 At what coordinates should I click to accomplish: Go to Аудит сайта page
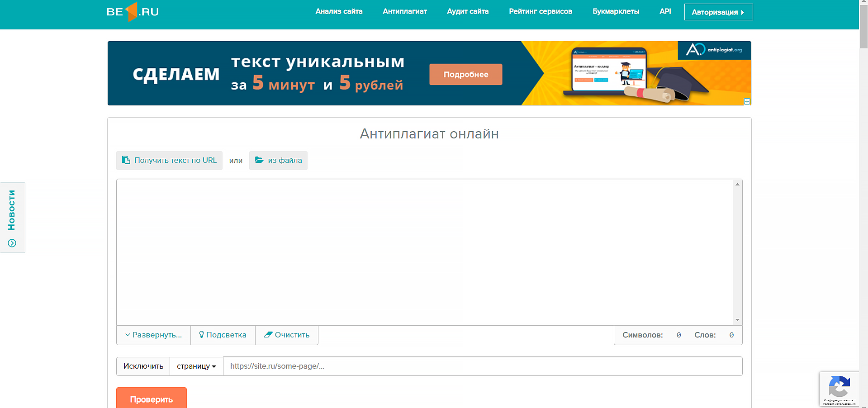coord(468,11)
